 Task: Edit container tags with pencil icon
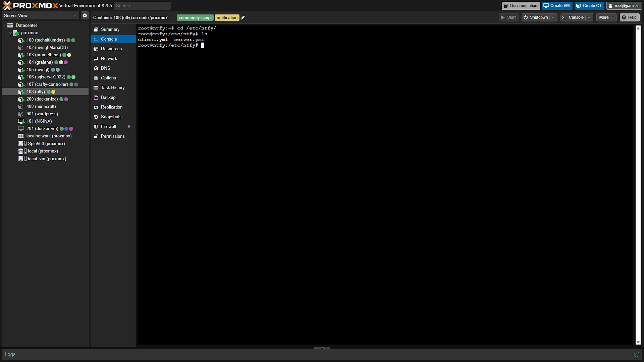click(243, 18)
